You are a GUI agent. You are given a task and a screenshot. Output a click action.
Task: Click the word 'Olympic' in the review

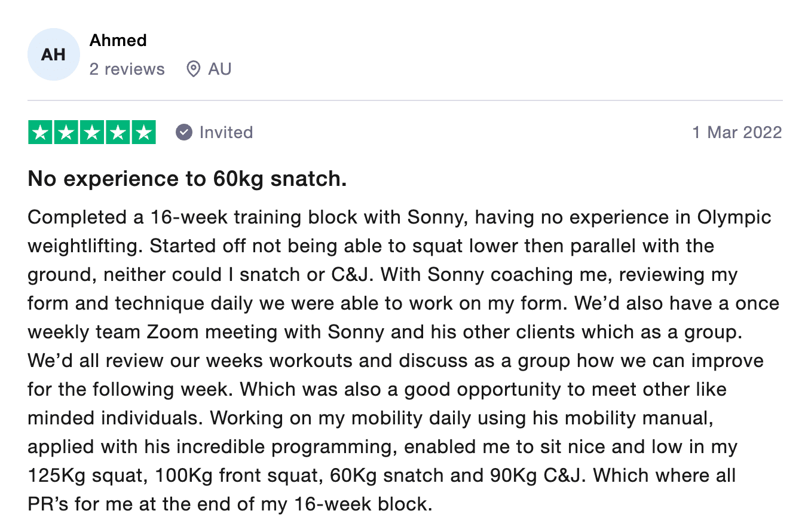click(x=734, y=218)
